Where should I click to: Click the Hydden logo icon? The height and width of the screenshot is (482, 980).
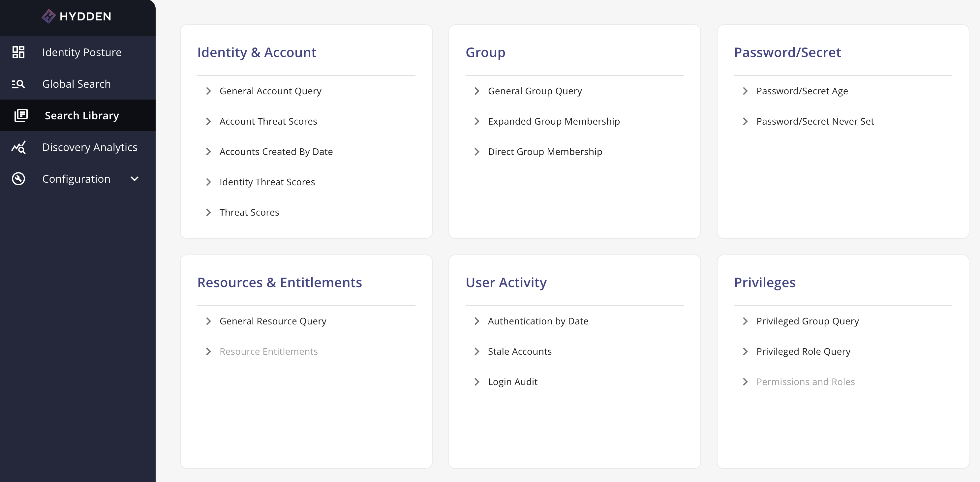click(49, 16)
